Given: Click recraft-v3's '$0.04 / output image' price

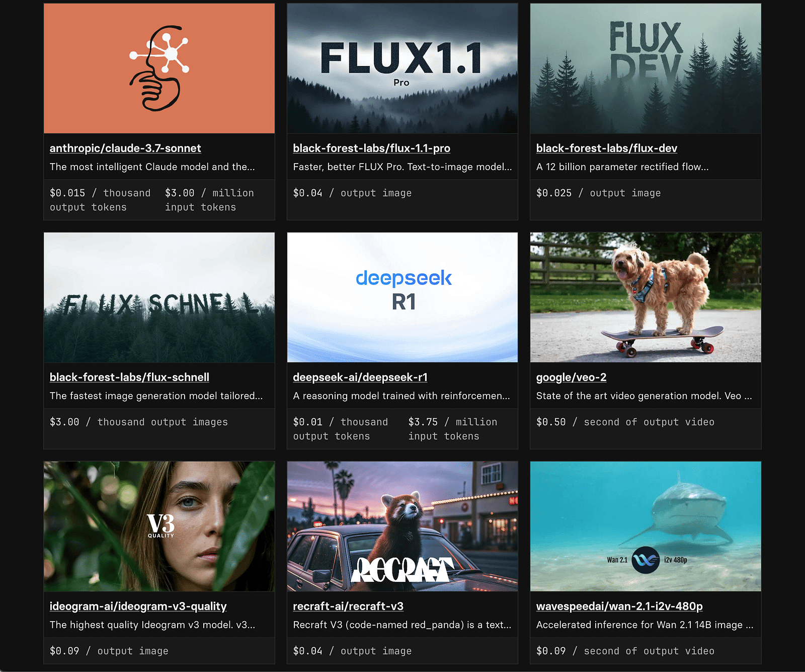Looking at the screenshot, I should click(352, 651).
